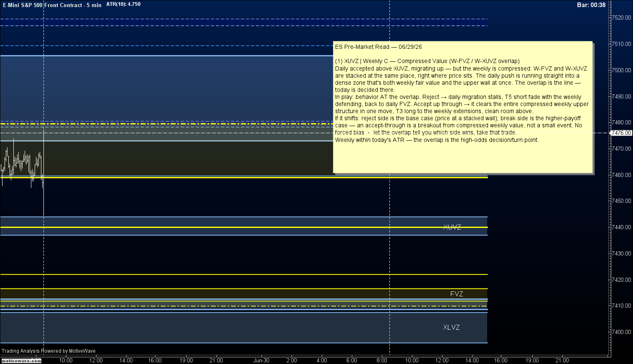Image resolution: width=633 pixels, height=364 pixels.
Task: Click the 7520.00 price axis label
Action: pos(621,18)
